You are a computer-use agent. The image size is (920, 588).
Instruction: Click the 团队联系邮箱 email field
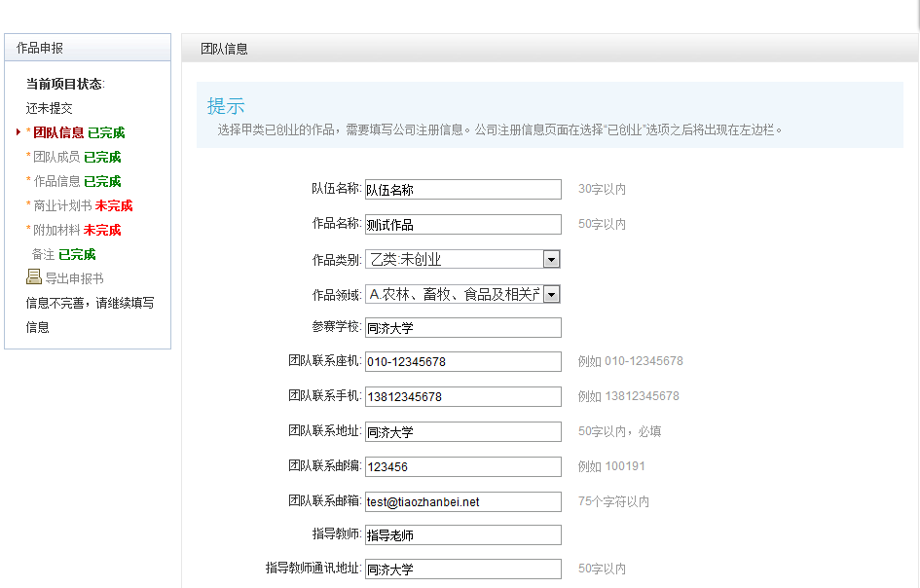click(x=463, y=501)
